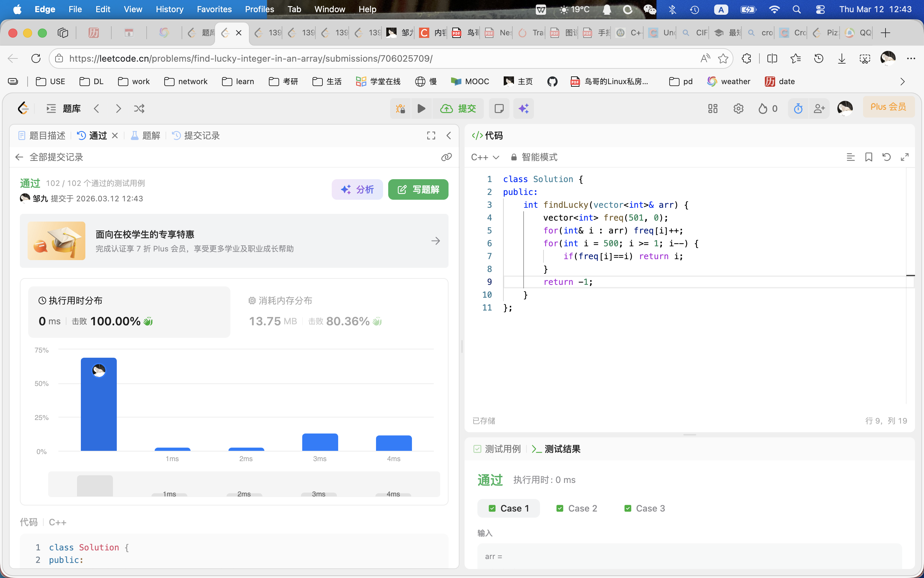Collapse the left panel chevron
Screen dimensions: 924x578
(x=449, y=136)
